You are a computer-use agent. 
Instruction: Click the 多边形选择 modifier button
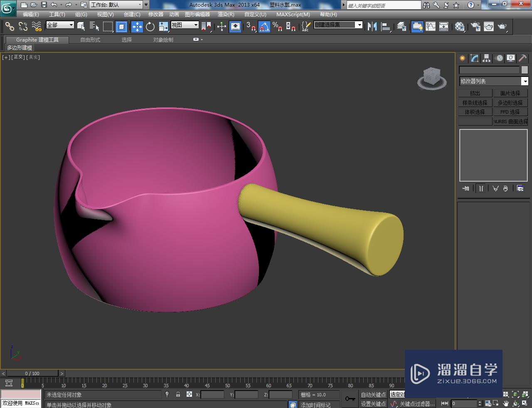point(510,103)
